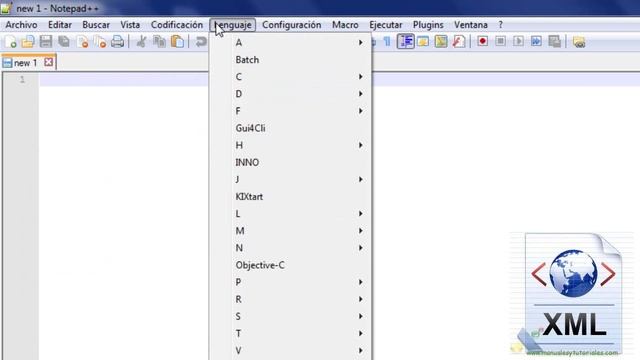Click line number 1 in margin
This screenshot has width=640, height=360.
22,80
